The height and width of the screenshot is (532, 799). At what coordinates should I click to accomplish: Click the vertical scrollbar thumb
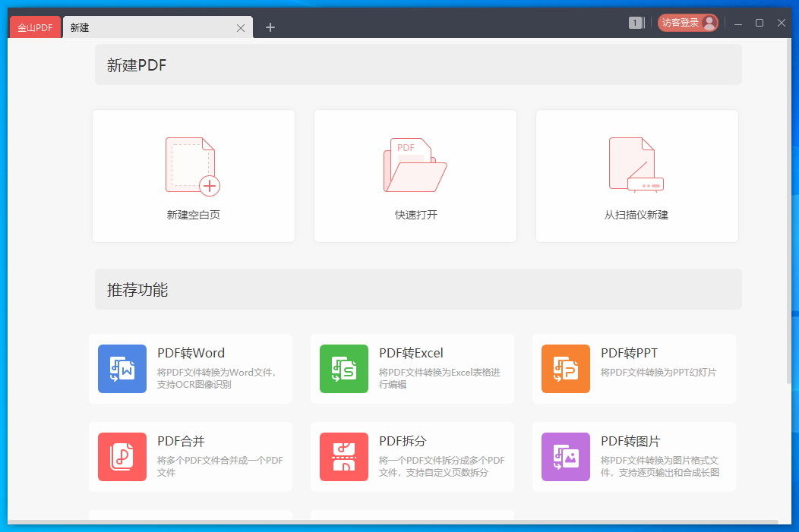click(789, 211)
